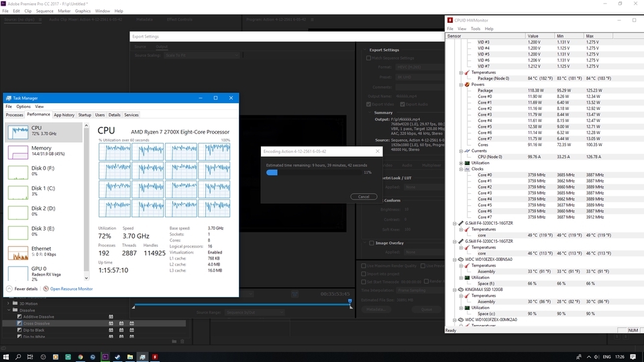
Task: Click the Fewer details button text
Action: click(x=26, y=289)
